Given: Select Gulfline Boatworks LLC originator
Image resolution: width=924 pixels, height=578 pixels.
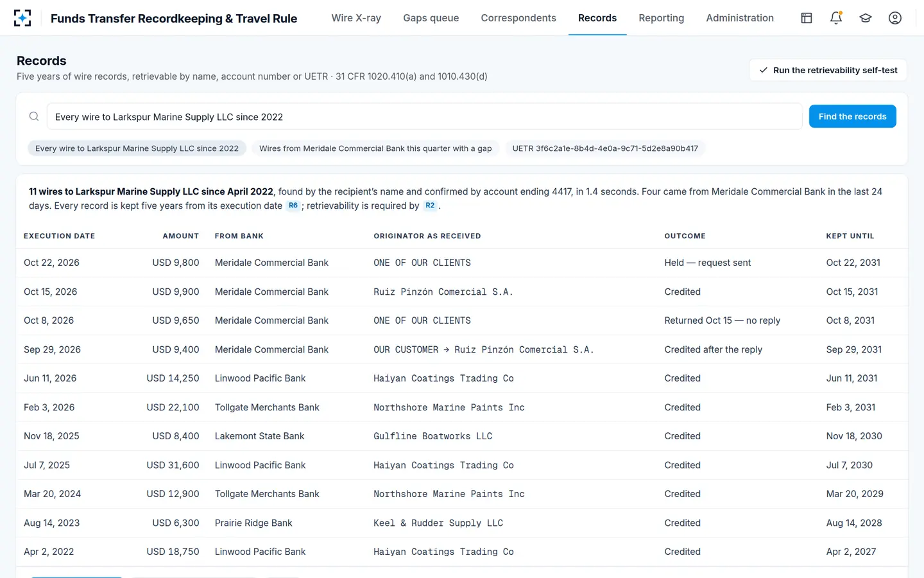Looking at the screenshot, I should pos(433,436).
